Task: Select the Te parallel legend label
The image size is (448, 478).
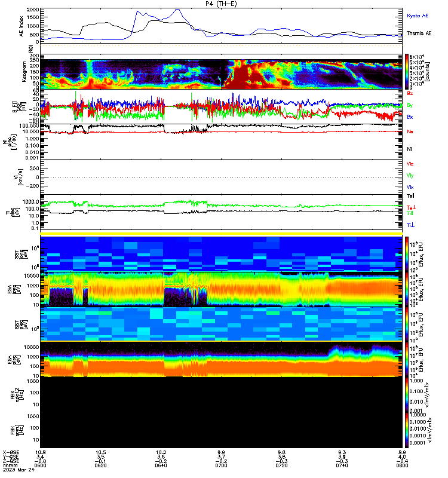Action: (410, 196)
